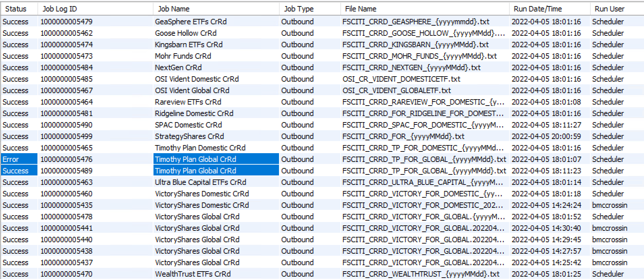Click file OSI_CR_VIDENT_DOMESTICETF.txt
The width and height of the screenshot is (644, 279).
click(401, 79)
